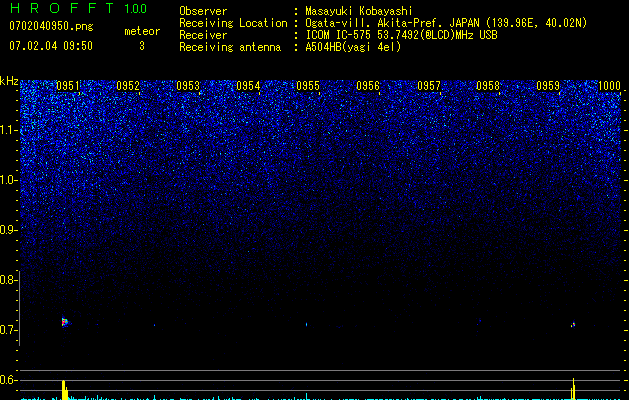Click observer name Masayuki Kobayashi
This screenshot has width=629, height=400.
[x=359, y=11]
